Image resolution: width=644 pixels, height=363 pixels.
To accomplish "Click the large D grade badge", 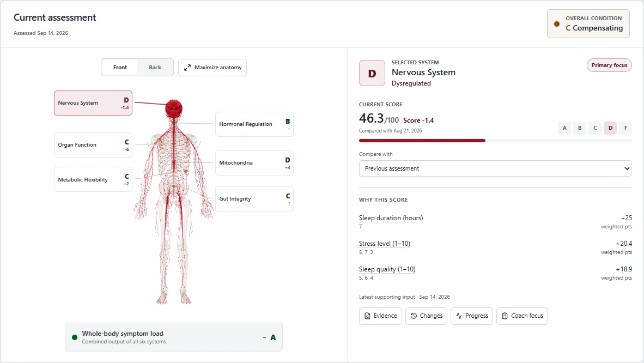I will click(x=372, y=73).
